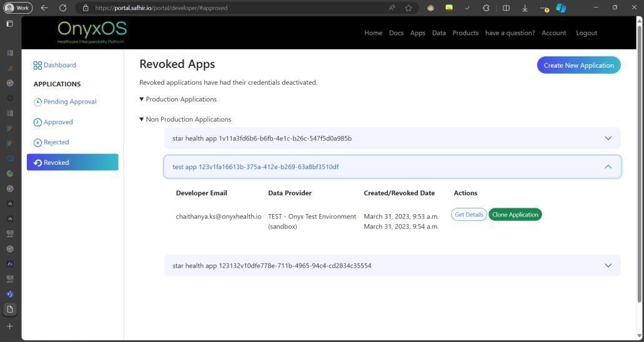Open the Docs menu item

396,33
